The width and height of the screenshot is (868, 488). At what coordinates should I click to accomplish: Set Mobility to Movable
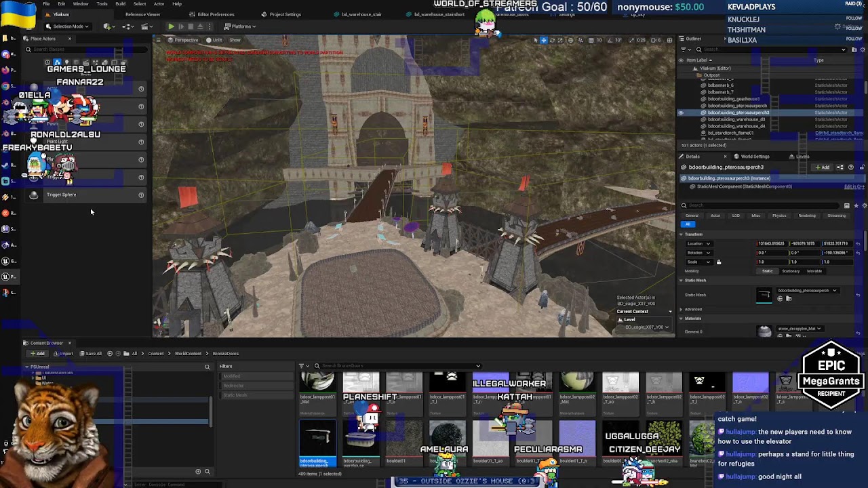[x=814, y=271]
